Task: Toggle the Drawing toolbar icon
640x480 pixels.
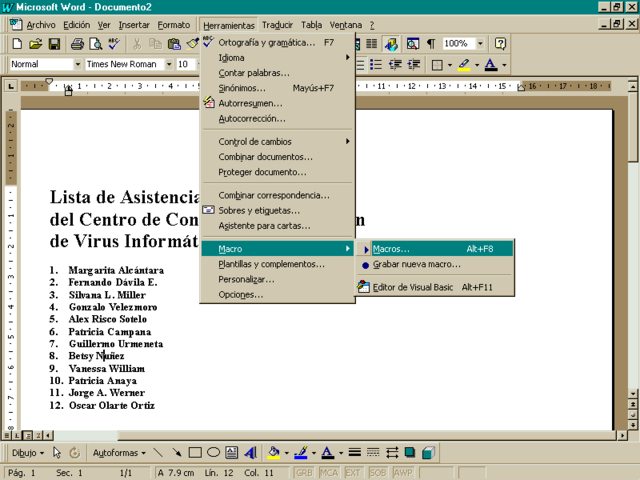Action: pos(391,44)
